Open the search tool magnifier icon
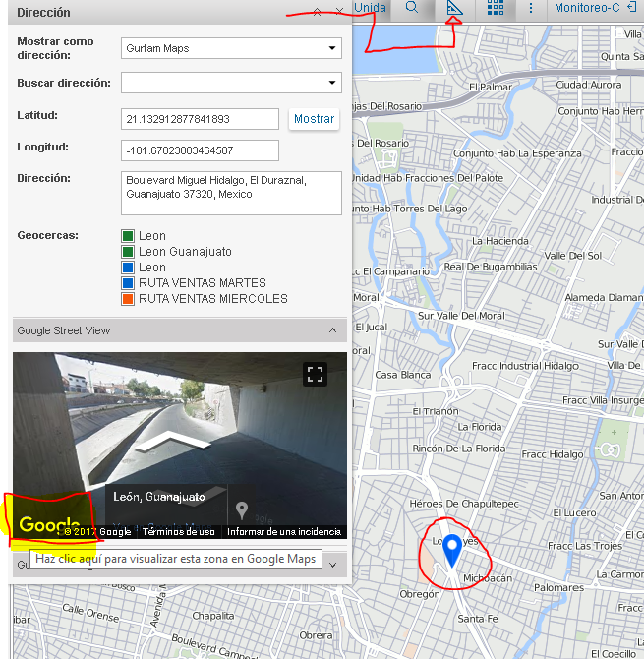The width and height of the screenshot is (644, 659). pos(412,8)
